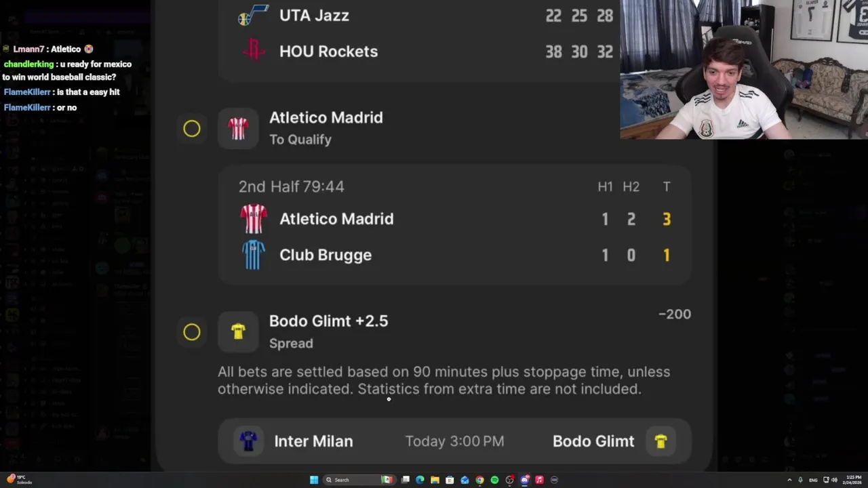868x488 pixels.
Task: Open the Windows Start menu
Action: 314,480
